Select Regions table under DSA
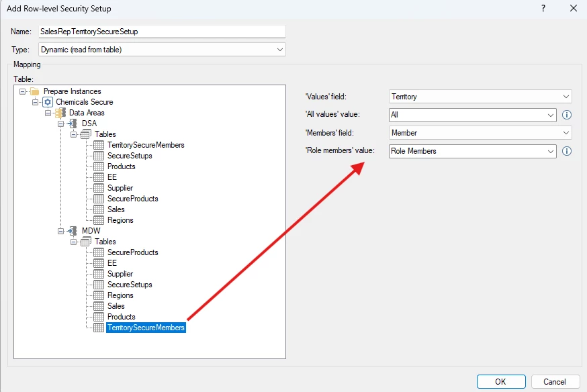The height and width of the screenshot is (392, 587). tap(120, 220)
